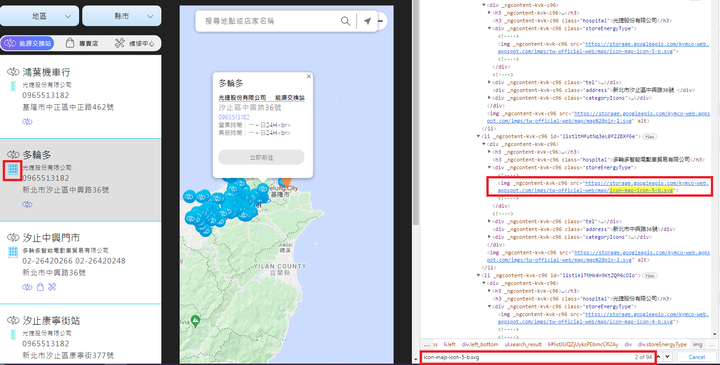Open the icon-map-icon-4-b.svg source link

(x=603, y=318)
